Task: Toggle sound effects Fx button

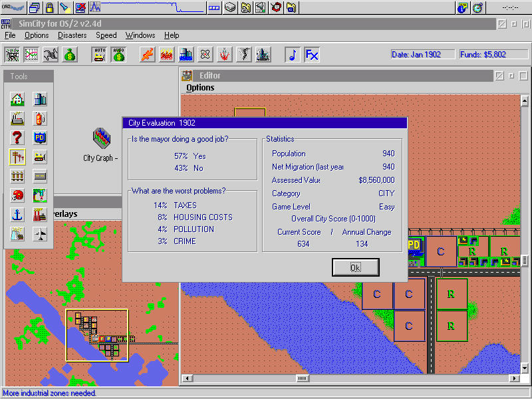Action: click(x=311, y=55)
